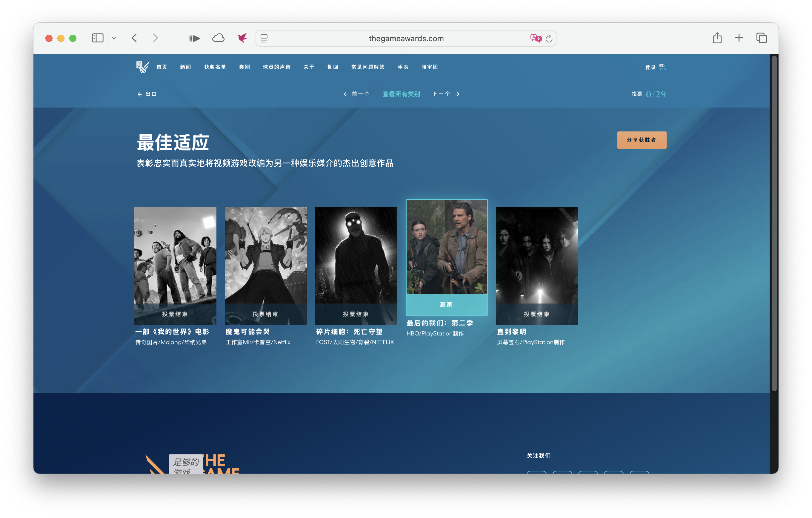812x518 pixels.
Task: Open the 常见问题解答 menu item
Action: (x=368, y=67)
